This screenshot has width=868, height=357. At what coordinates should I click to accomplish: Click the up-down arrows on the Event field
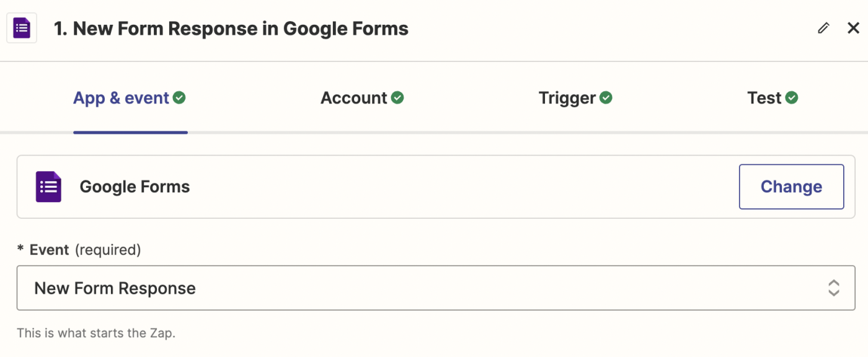coord(834,288)
